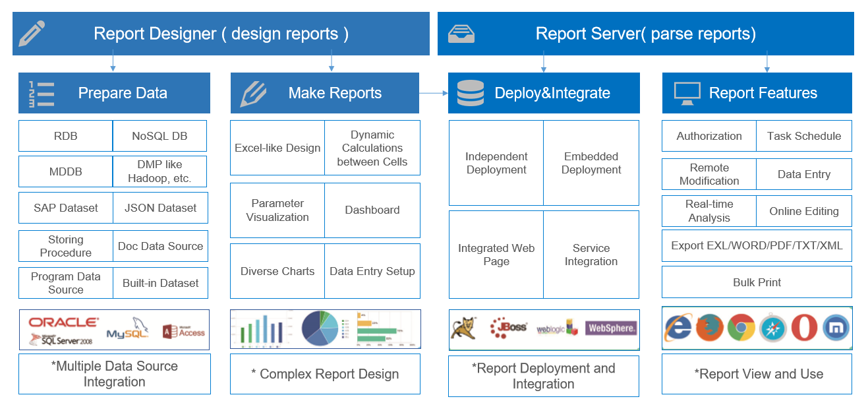Viewport: 868px width, 401px height.
Task: Click the Microsoft Access logo
Action: point(184,331)
